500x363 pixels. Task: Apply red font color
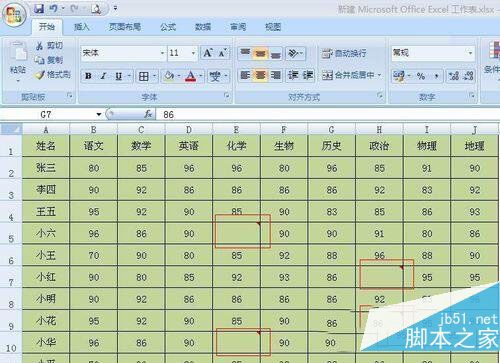(x=191, y=77)
